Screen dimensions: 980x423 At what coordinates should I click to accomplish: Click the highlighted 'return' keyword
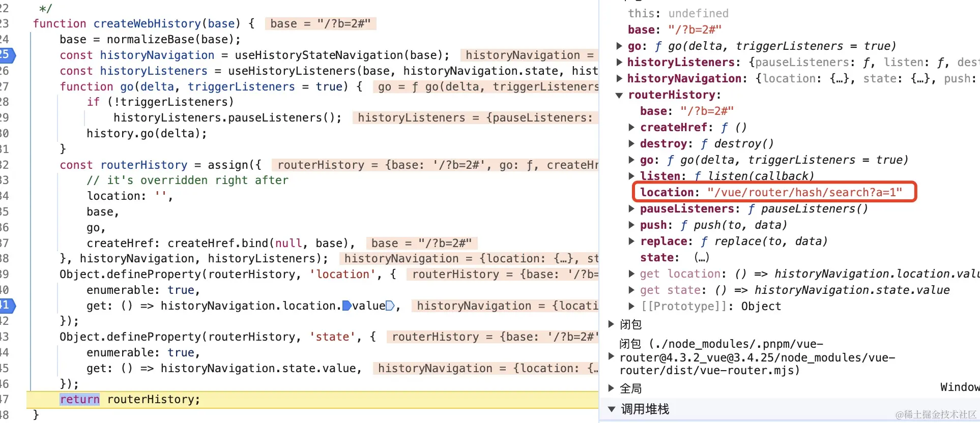(x=79, y=399)
